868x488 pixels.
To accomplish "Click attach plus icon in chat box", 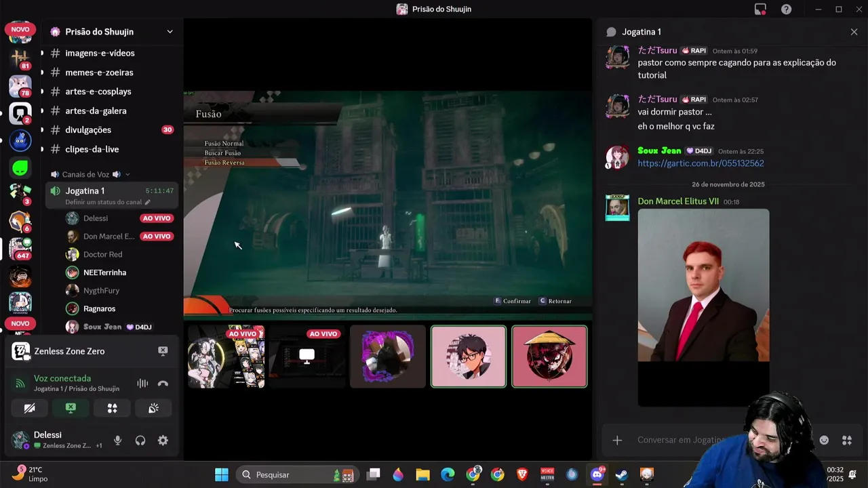I will 617,440.
